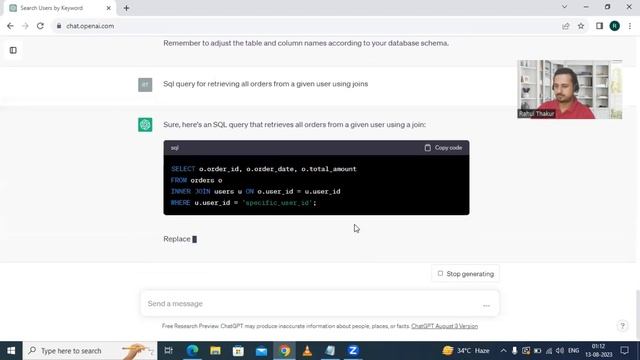This screenshot has height=360, width=640.
Task: Click the user avatar next to the Sql query prompt
Action: click(145, 84)
